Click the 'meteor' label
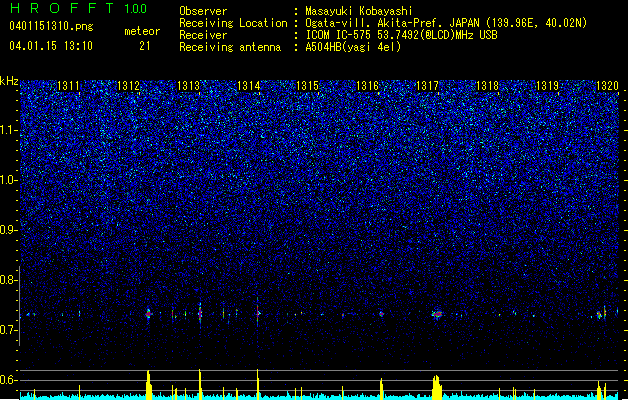This screenshot has width=629, height=400. click(x=142, y=31)
